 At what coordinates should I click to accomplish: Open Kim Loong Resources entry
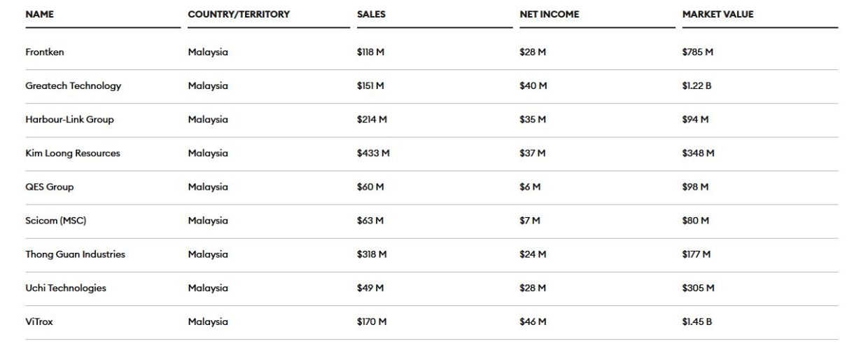[x=431, y=153]
